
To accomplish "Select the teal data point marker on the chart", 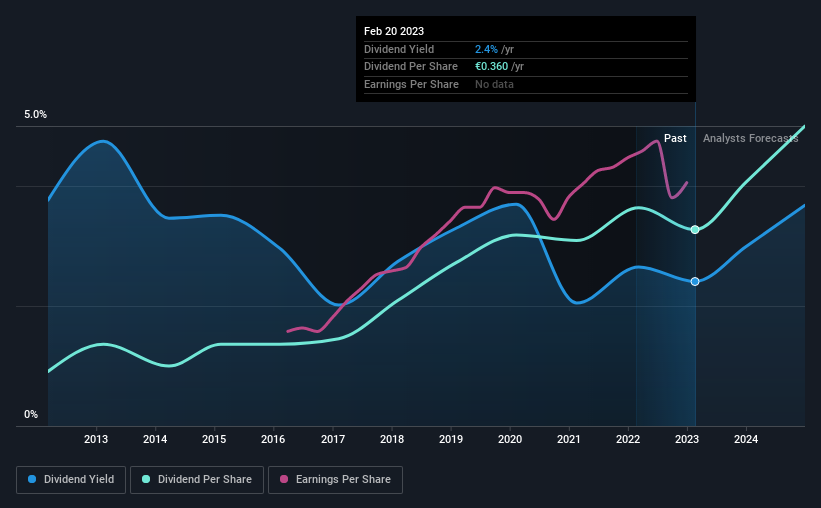I will click(695, 230).
